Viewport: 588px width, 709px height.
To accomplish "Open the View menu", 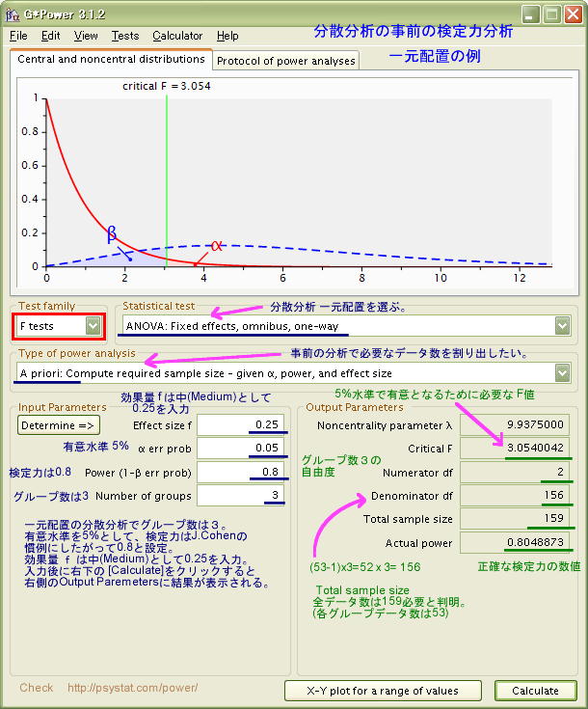I will pyautogui.click(x=86, y=36).
